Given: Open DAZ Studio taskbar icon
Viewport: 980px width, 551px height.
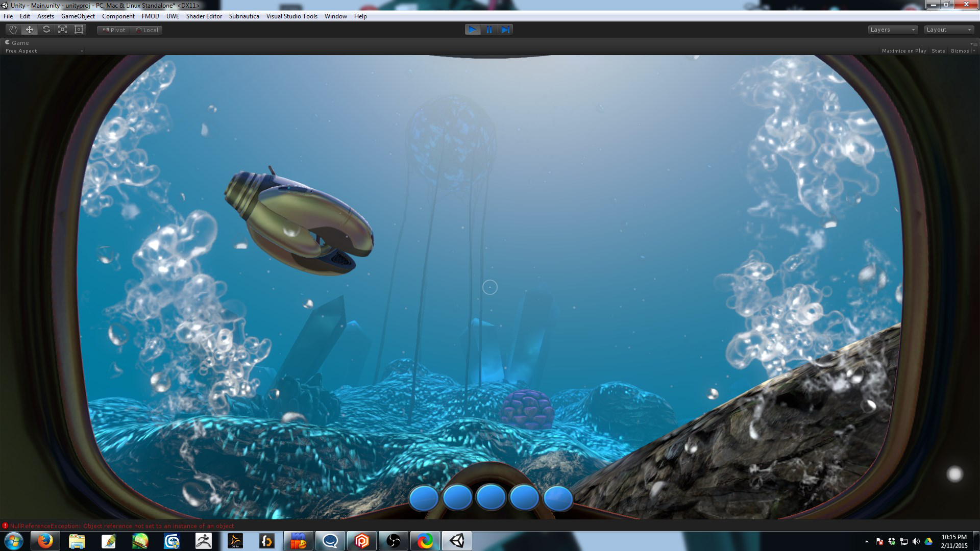Looking at the screenshot, I should click(x=235, y=541).
